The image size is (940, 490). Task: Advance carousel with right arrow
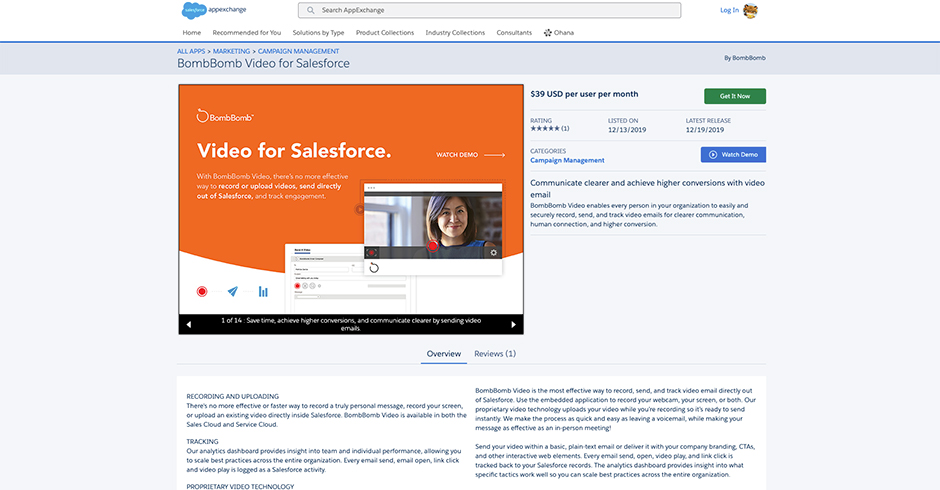(513, 324)
